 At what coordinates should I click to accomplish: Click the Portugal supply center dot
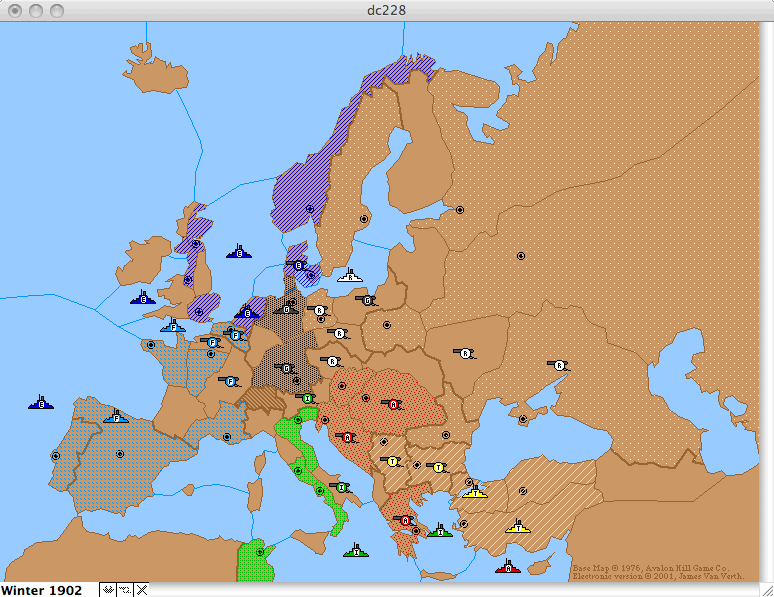56,456
